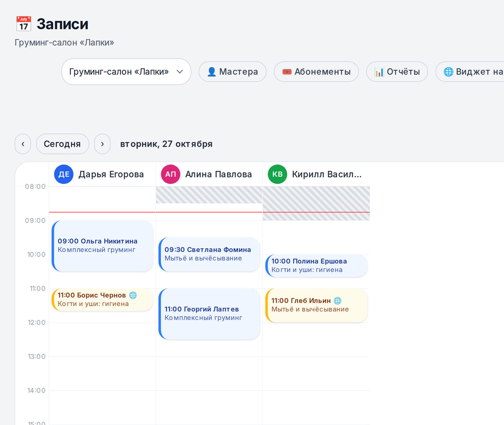Click the globe icon on Глеб Ильин booking
Viewport: 504px width, 425px height.
pos(337,301)
